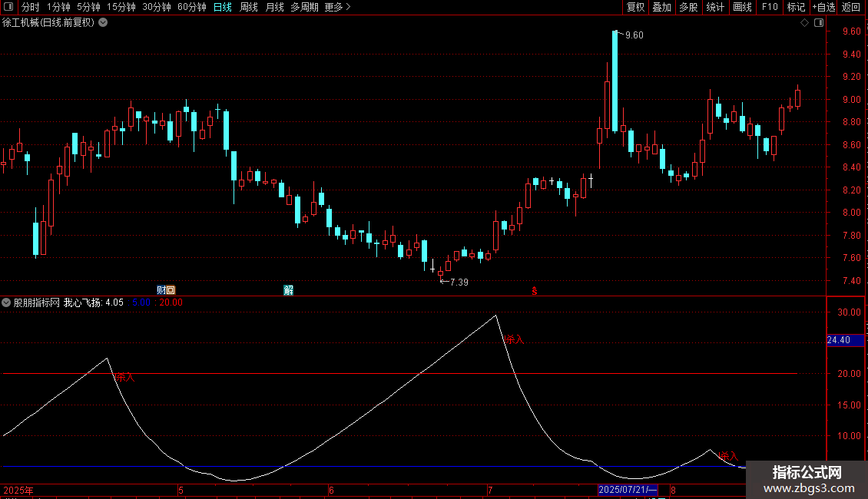
Task: Click the indicator name 我心飞扬
Action: point(82,302)
